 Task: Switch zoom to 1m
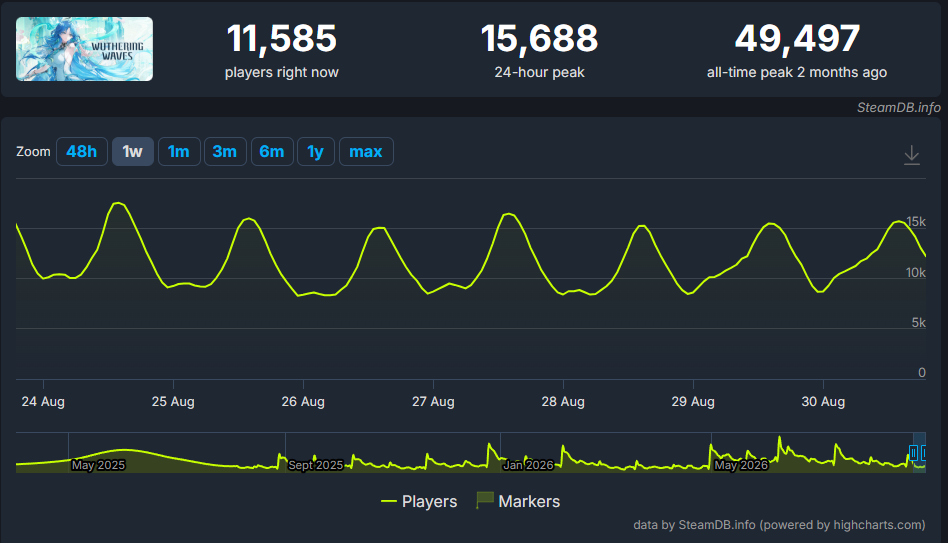(x=178, y=151)
